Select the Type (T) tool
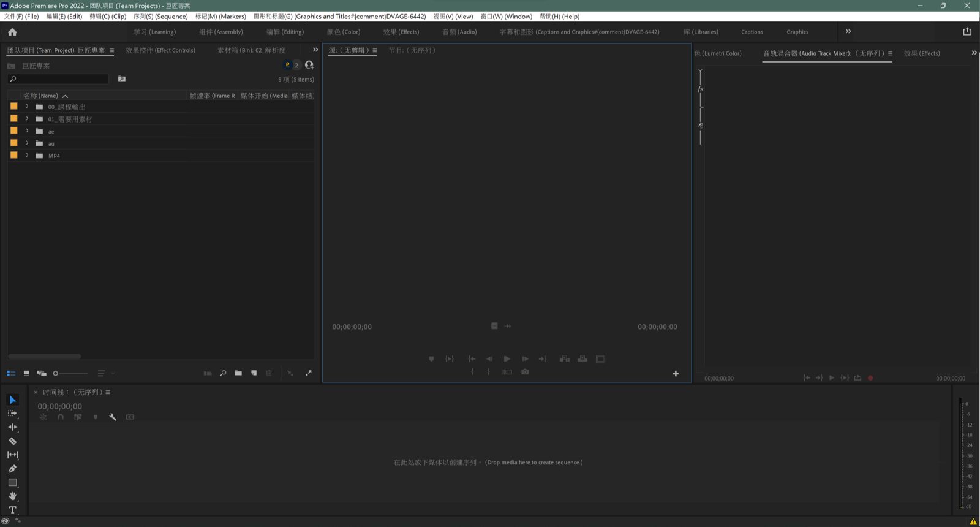 tap(12, 510)
